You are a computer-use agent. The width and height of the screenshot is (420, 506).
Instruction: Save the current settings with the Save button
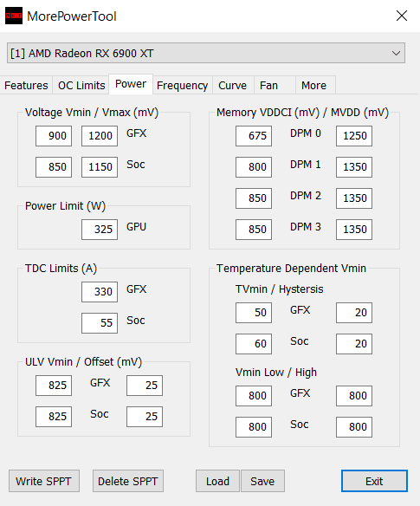(262, 481)
